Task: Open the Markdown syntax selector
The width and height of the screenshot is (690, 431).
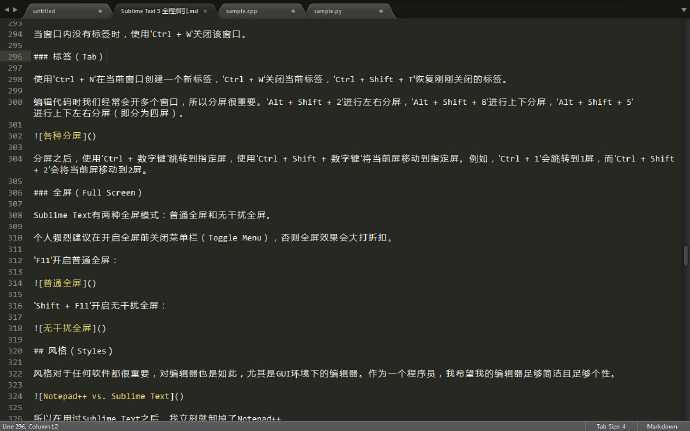Action: pos(662,427)
